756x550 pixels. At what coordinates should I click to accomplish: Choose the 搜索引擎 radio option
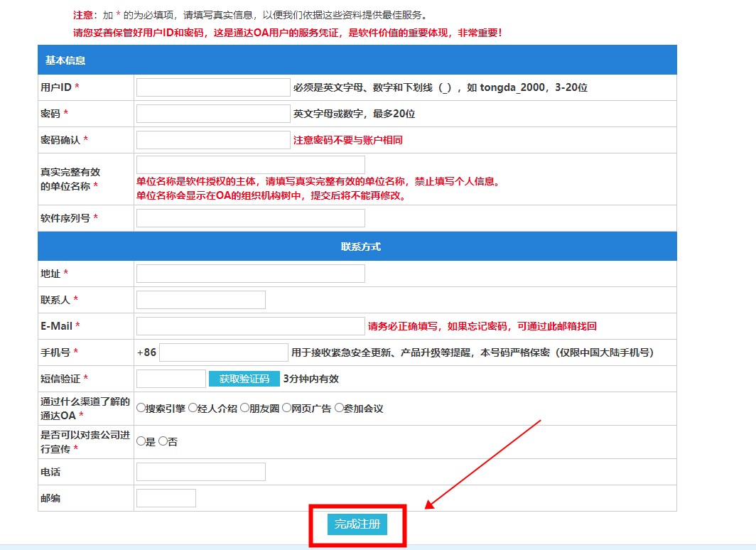pos(141,408)
